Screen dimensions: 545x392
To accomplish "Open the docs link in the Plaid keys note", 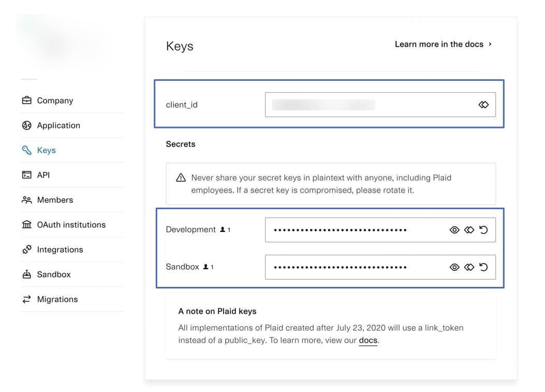I will [x=368, y=340].
